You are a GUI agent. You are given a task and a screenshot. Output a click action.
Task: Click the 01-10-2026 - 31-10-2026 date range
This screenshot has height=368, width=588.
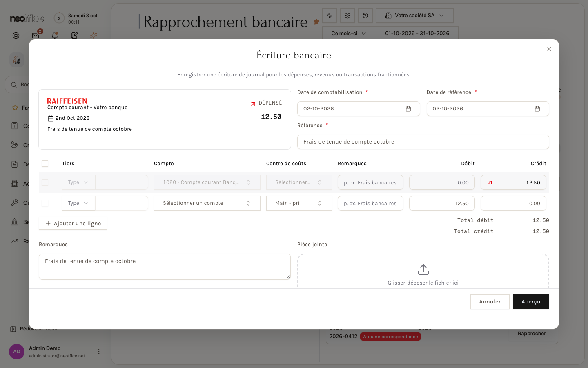coord(417,33)
